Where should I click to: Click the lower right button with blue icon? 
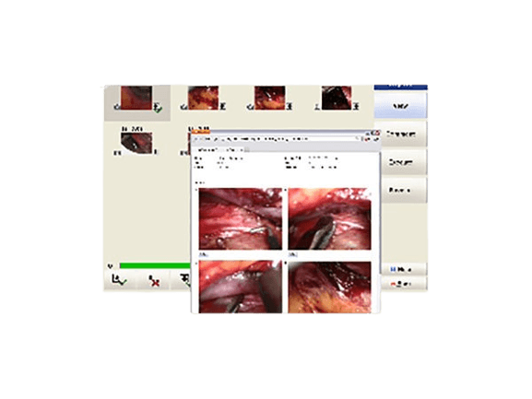[404, 269]
